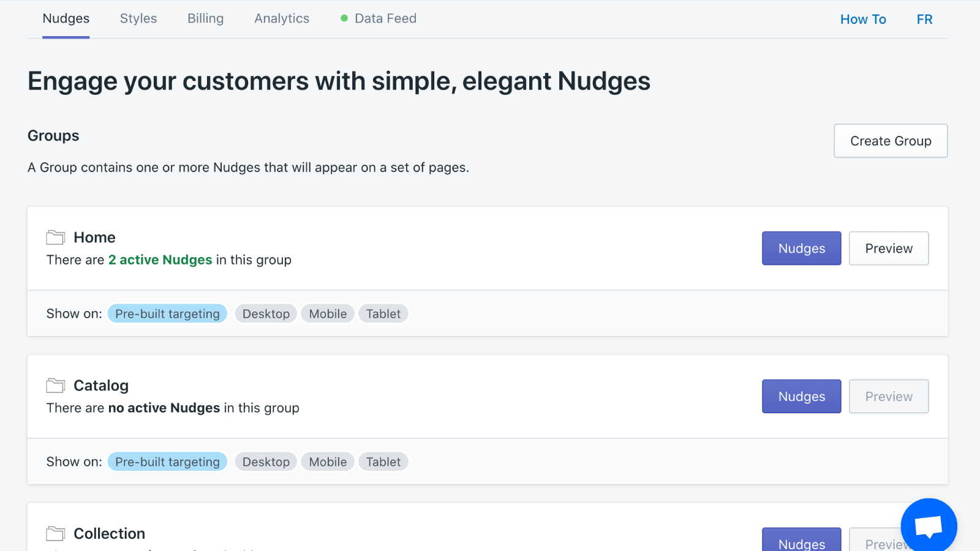Open Nudges for the Collection group

coord(801,541)
